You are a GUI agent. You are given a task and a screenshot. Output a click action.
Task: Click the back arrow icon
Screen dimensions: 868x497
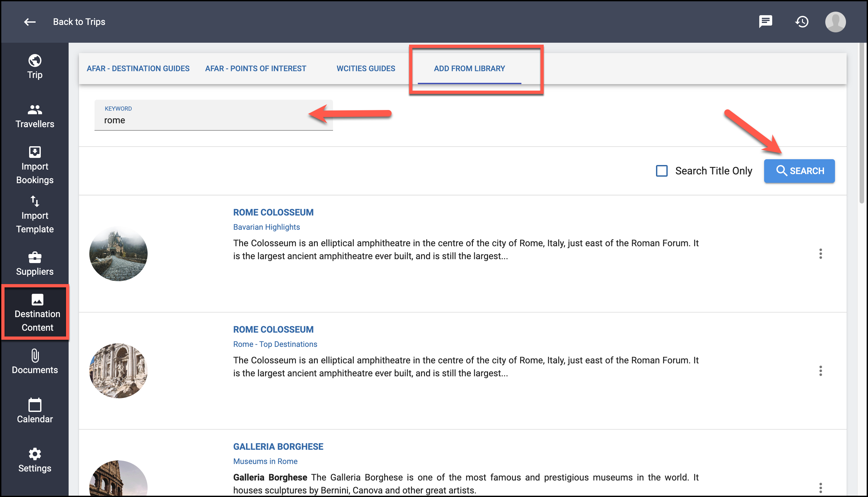(x=30, y=22)
